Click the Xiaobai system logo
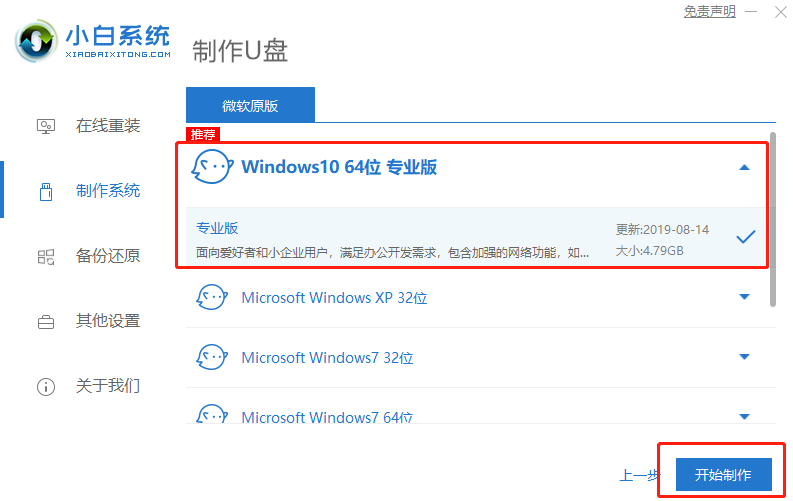This screenshot has height=501, width=793. click(x=38, y=41)
